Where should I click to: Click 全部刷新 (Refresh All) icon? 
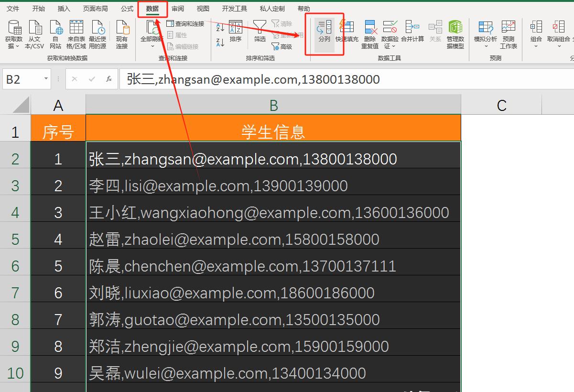pos(152,28)
